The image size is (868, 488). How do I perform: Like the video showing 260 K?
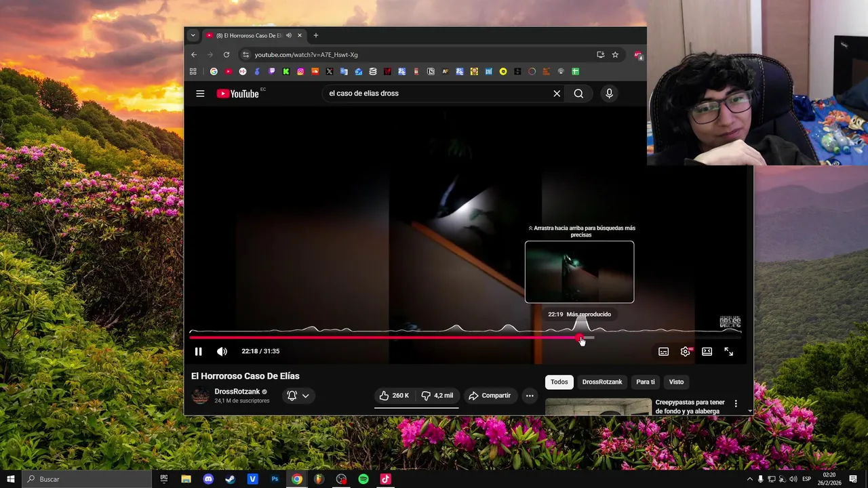pyautogui.click(x=394, y=395)
